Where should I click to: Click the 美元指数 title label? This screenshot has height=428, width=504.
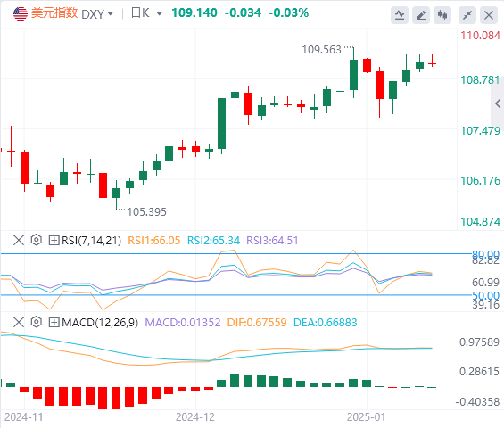[54, 13]
